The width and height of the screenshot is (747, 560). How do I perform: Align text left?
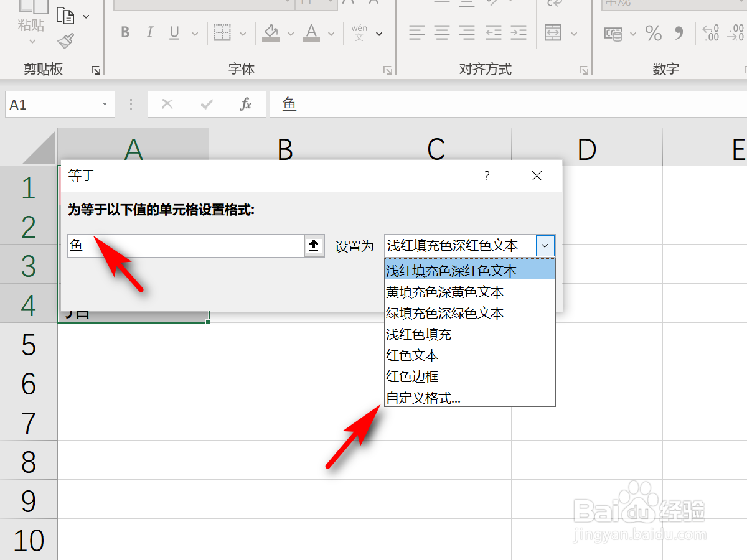pos(417,32)
